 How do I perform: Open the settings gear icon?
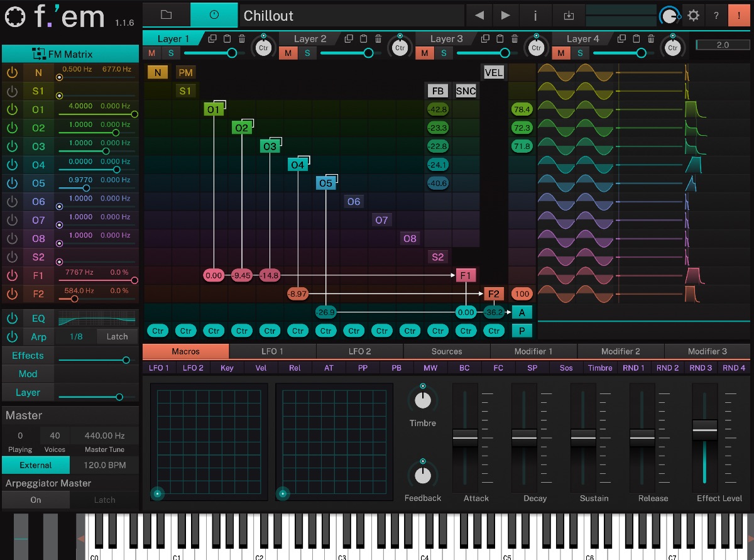pyautogui.click(x=693, y=16)
